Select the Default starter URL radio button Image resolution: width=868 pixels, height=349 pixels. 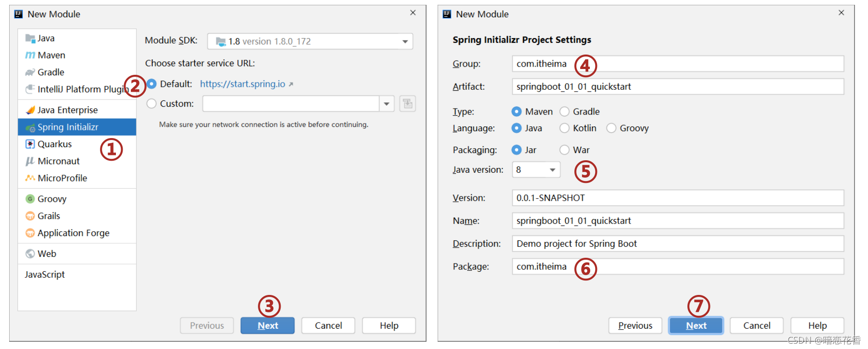[x=152, y=84]
